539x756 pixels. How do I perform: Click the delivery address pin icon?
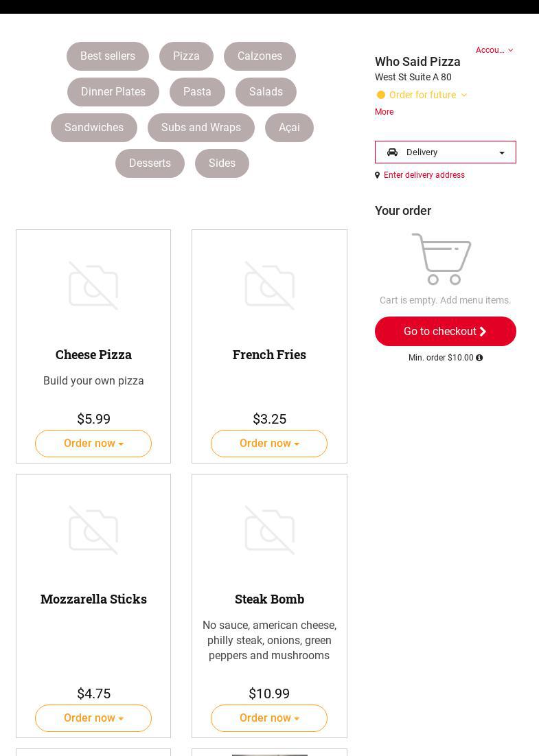coord(377,176)
